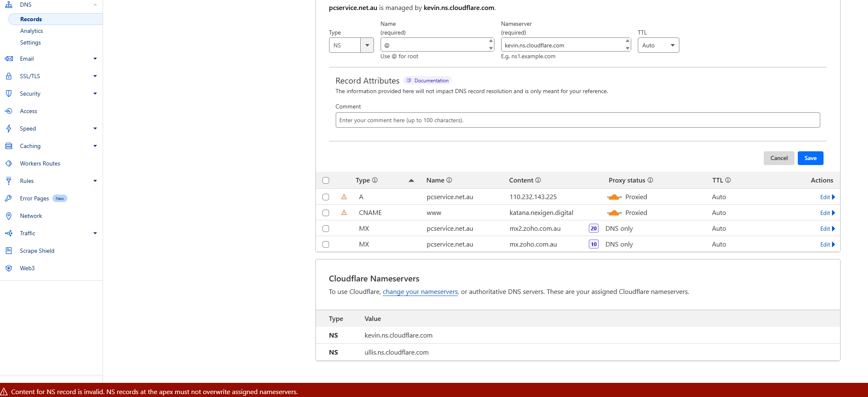Click the Comment input field
Viewport: 868px width, 397px height.
click(x=578, y=120)
